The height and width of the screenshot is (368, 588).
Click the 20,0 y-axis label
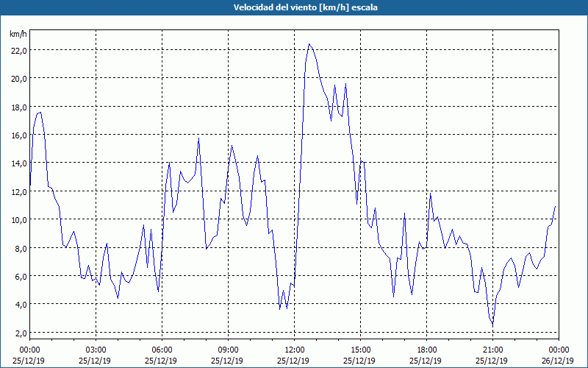19,79
